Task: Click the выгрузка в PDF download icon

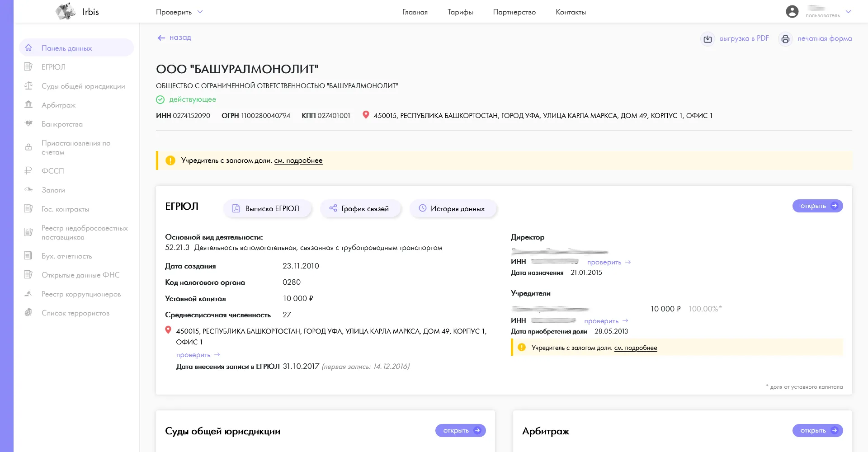Action: tap(708, 39)
